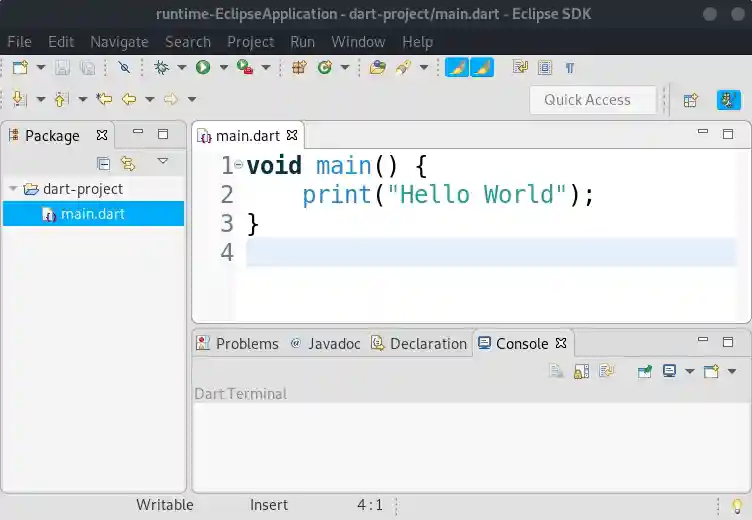Viewport: 752px width, 520px height.
Task: Switch to the Problems tab
Action: [x=238, y=343]
